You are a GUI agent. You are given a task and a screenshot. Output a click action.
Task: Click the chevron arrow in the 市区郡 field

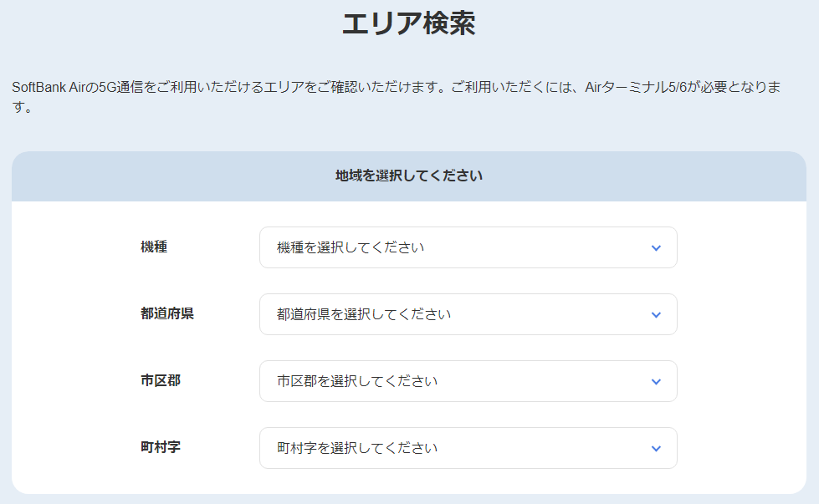(656, 382)
